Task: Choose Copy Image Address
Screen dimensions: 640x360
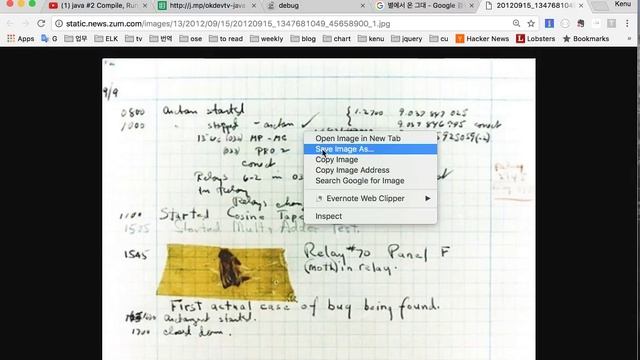Action: pyautogui.click(x=370, y=170)
